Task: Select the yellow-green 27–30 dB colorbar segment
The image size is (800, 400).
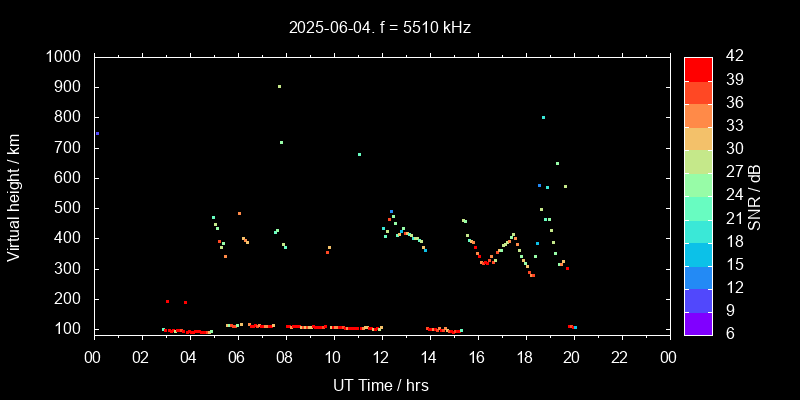Action: coord(698,160)
